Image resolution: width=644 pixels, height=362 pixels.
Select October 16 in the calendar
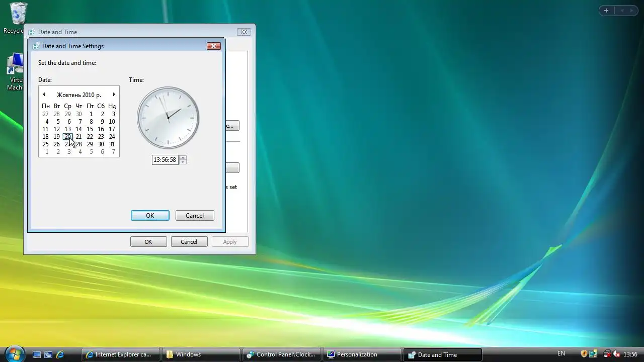click(101, 129)
